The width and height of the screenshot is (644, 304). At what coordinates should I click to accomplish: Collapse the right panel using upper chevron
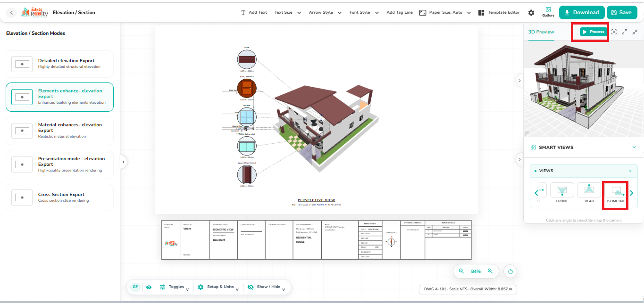pos(519,81)
